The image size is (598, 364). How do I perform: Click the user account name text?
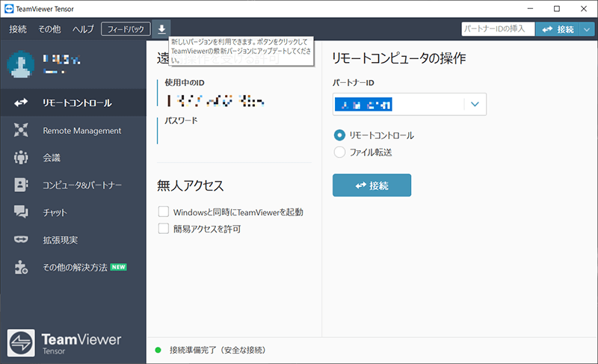pos(61,60)
